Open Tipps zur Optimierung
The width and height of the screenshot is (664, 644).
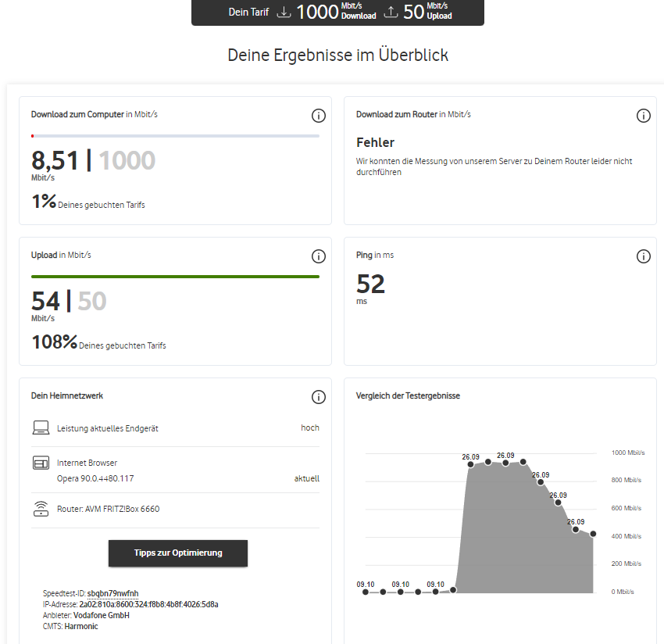click(x=178, y=553)
